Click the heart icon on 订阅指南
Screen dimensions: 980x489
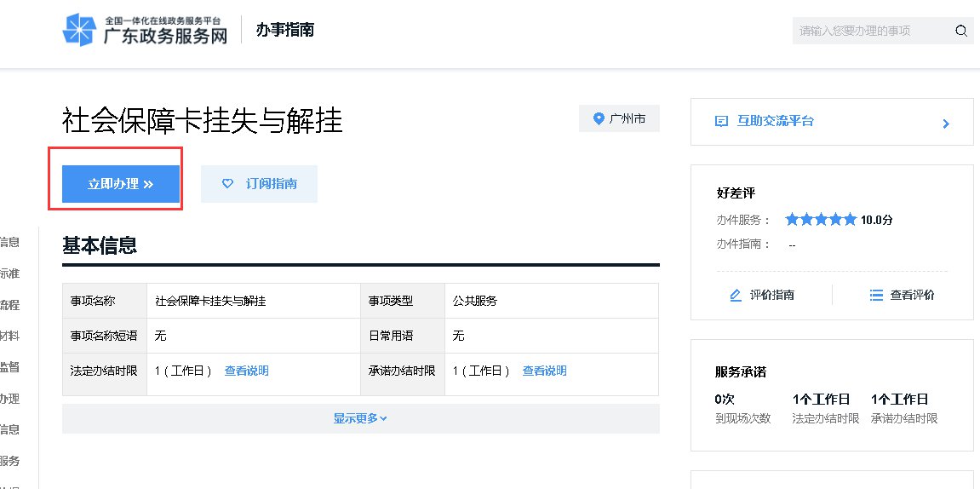coord(227,183)
